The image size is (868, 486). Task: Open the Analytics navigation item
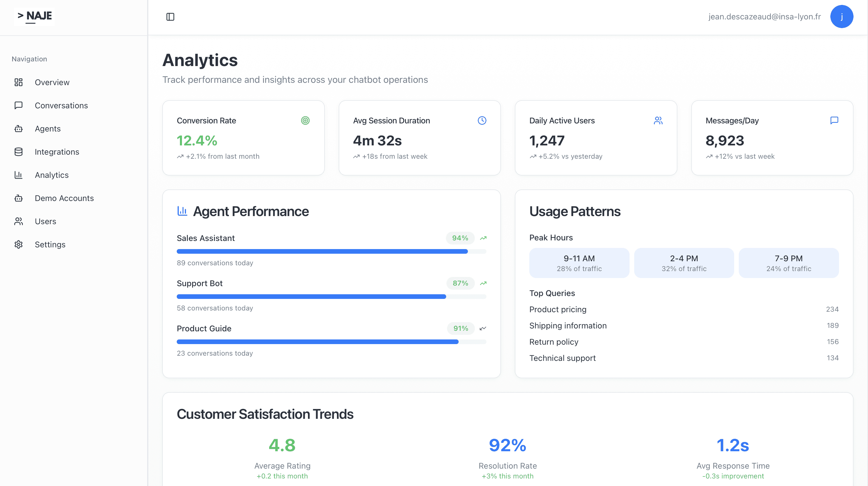click(x=52, y=175)
